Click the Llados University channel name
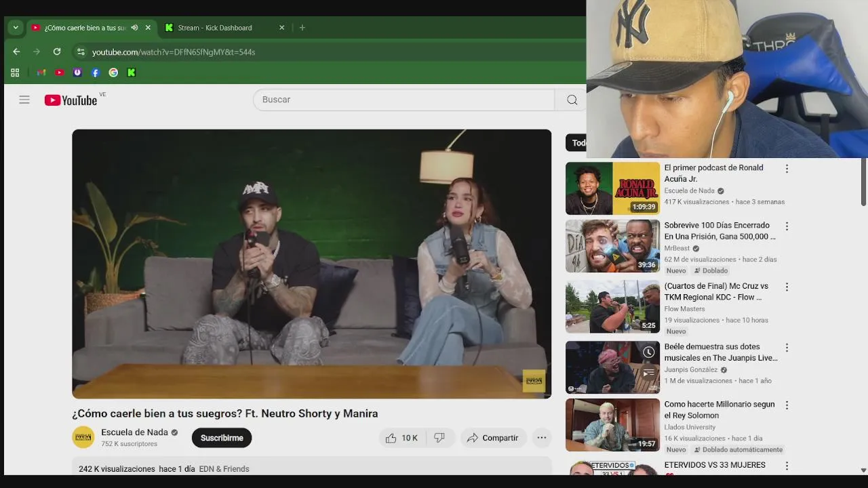 pos(690,427)
